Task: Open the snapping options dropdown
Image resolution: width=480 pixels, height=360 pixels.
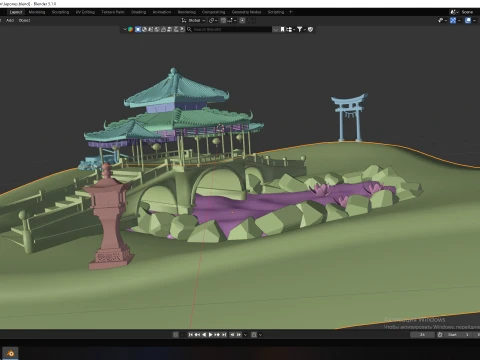Action: pyautogui.click(x=232, y=20)
